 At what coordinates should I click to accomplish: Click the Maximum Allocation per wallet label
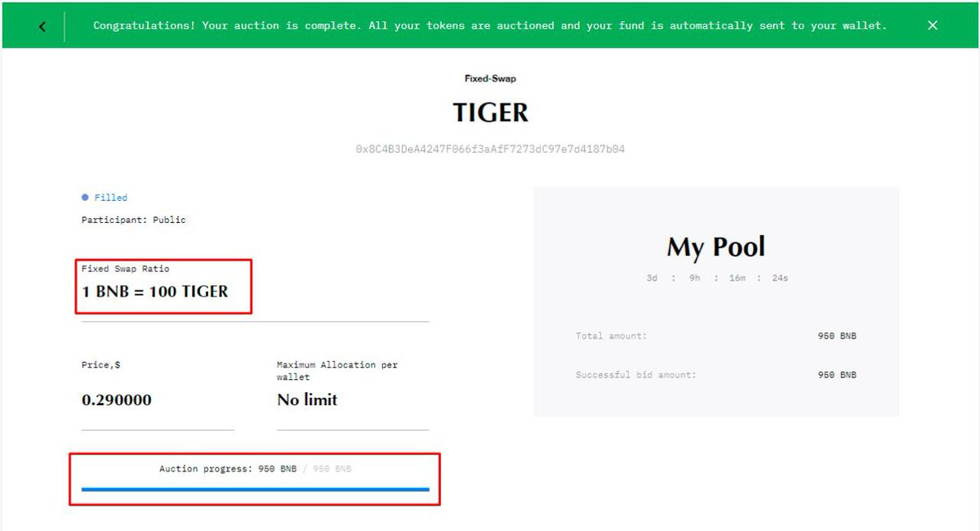(x=337, y=371)
